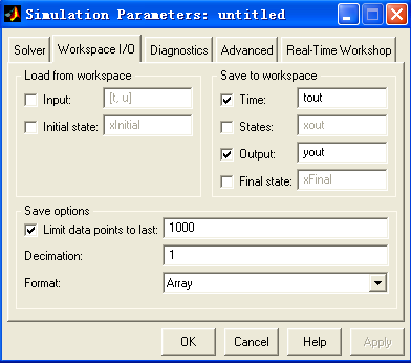Uncheck the Output save checkbox
The width and height of the screenshot is (412, 363).
pos(227,154)
